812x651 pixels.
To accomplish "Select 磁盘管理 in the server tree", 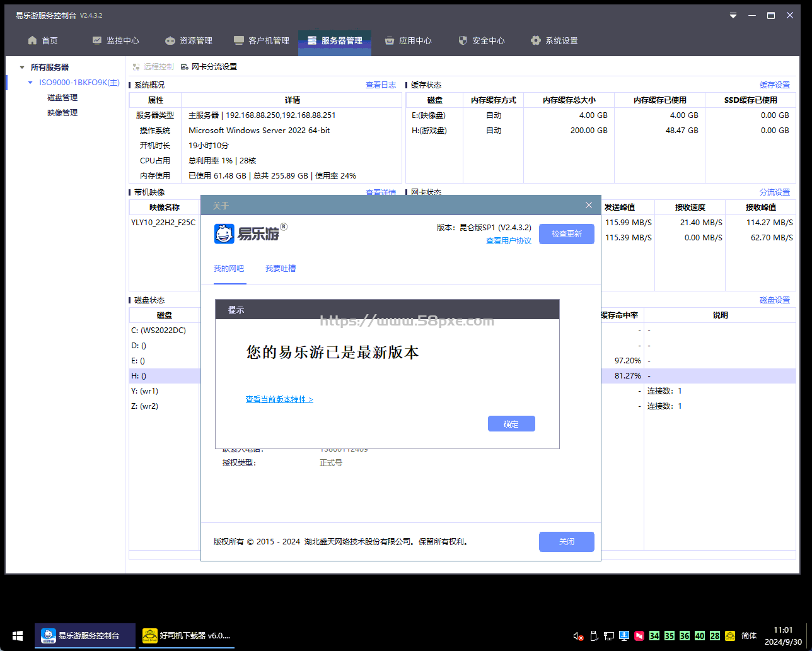I will point(62,98).
